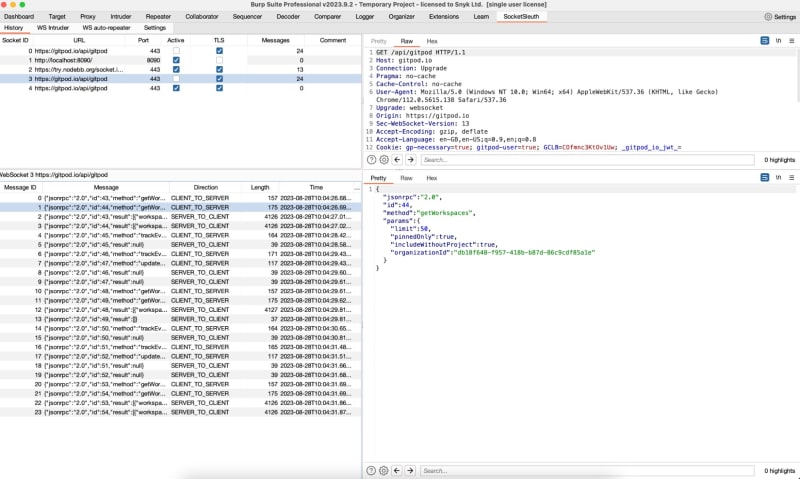Toggle \n non-printable characters in request panel
This screenshot has width=800, height=479.
(x=778, y=41)
